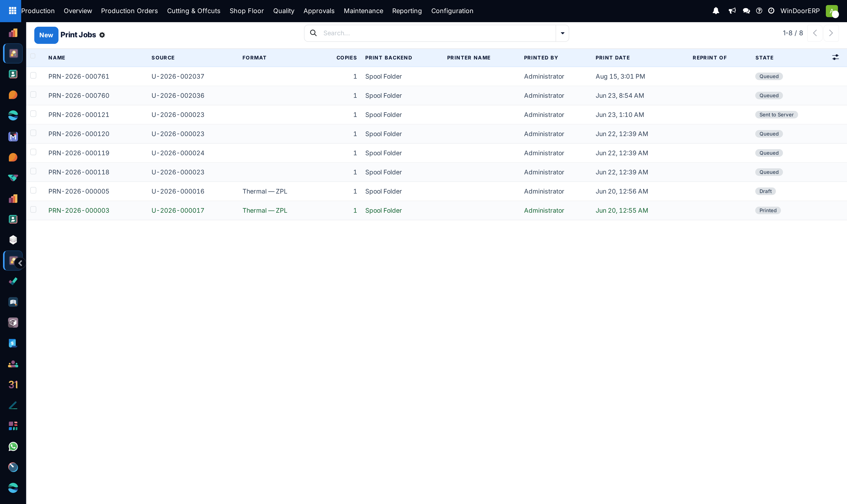Open the people group app icon

pos(13,364)
